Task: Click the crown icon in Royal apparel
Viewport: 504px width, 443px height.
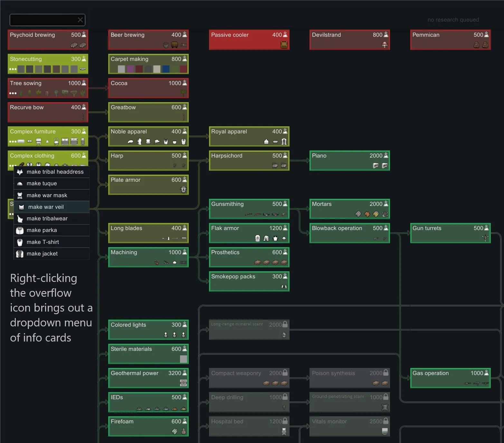Action: pyautogui.click(x=275, y=141)
